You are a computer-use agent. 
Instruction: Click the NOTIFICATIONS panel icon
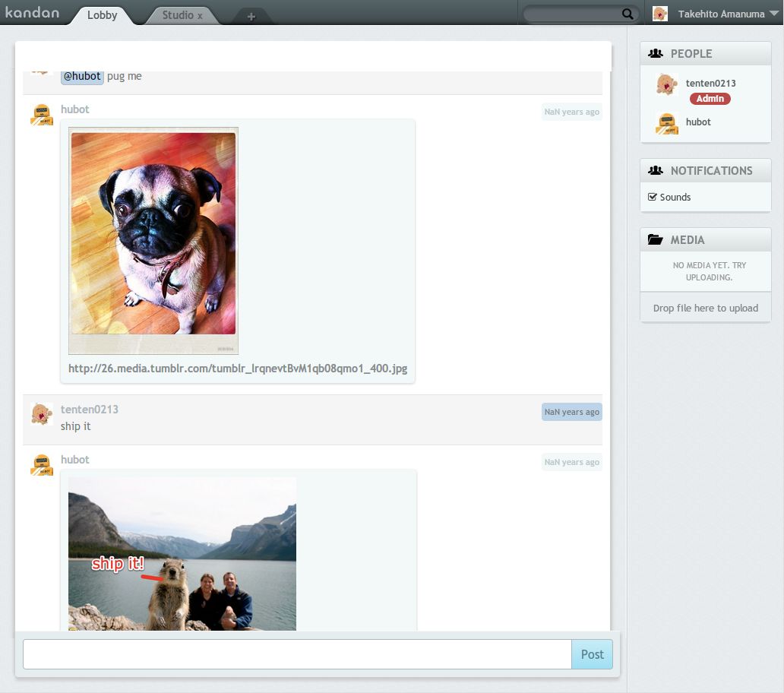pos(656,170)
